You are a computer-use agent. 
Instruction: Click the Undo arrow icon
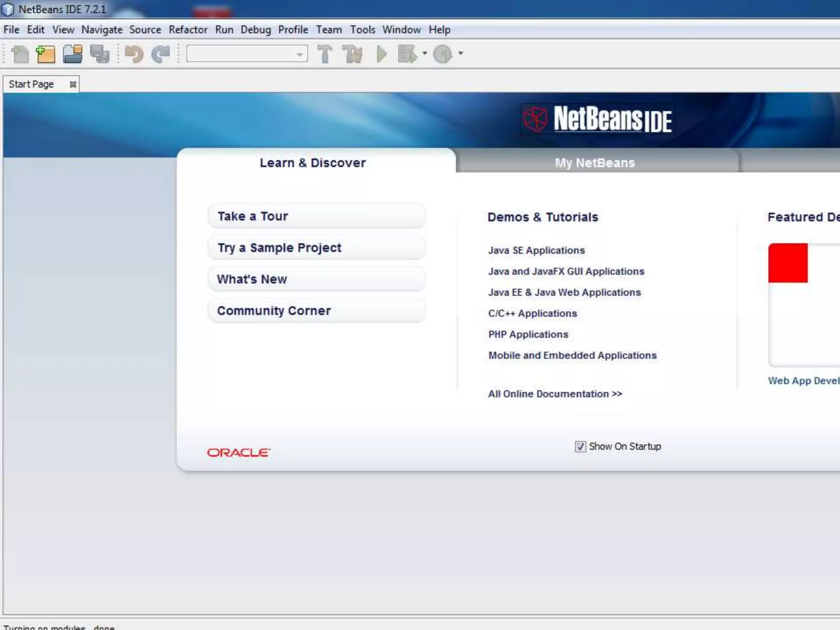134,54
